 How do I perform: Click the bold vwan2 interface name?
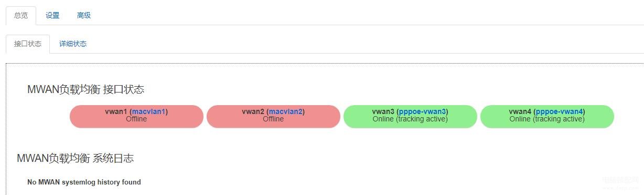click(x=253, y=111)
